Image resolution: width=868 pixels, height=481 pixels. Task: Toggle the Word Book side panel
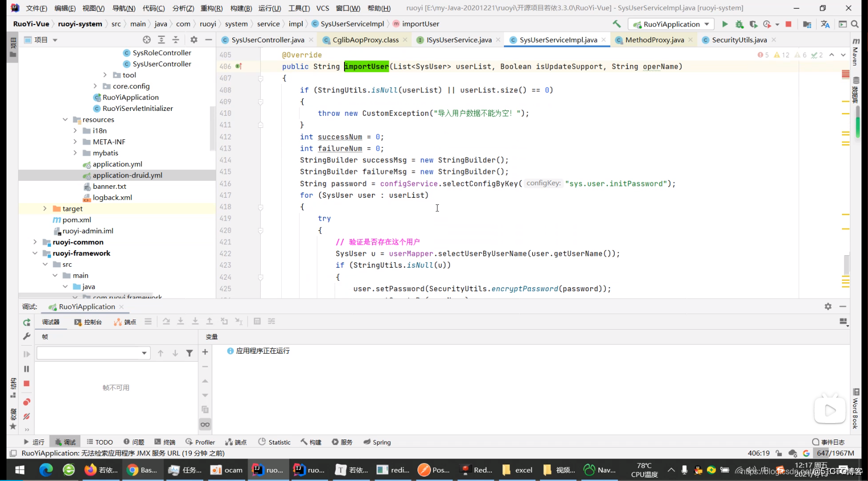tap(856, 409)
